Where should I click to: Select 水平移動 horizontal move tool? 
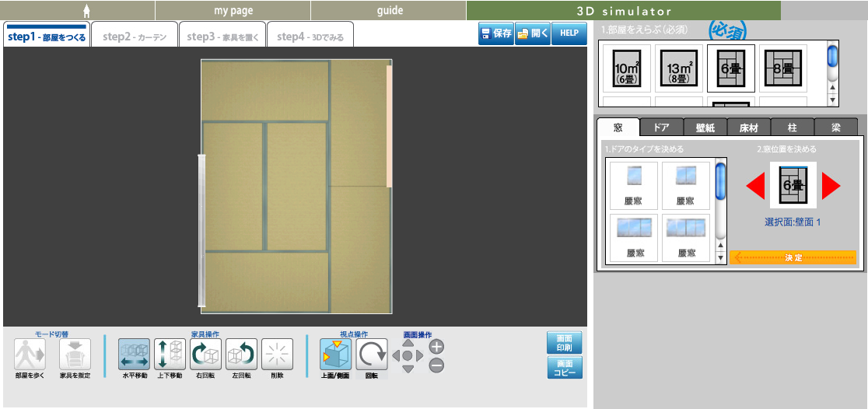click(x=134, y=355)
